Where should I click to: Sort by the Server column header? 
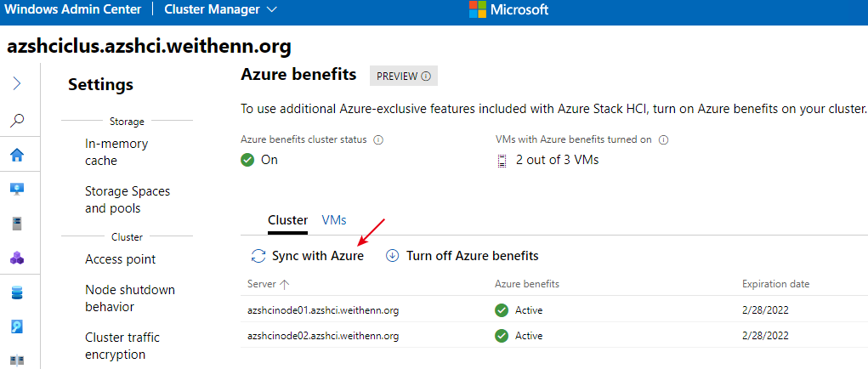(x=269, y=284)
